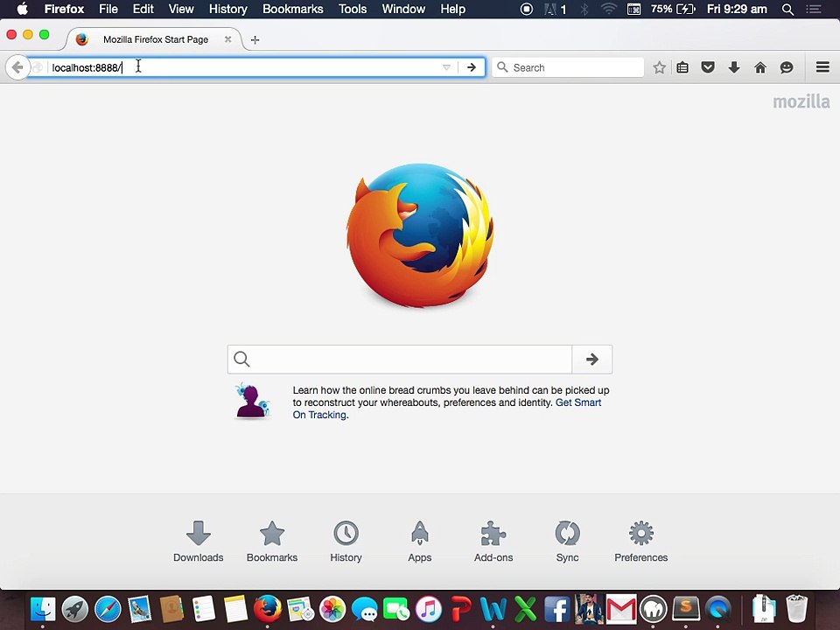Click the Go arrow in address bar
Image resolution: width=840 pixels, height=630 pixels.
(x=472, y=67)
